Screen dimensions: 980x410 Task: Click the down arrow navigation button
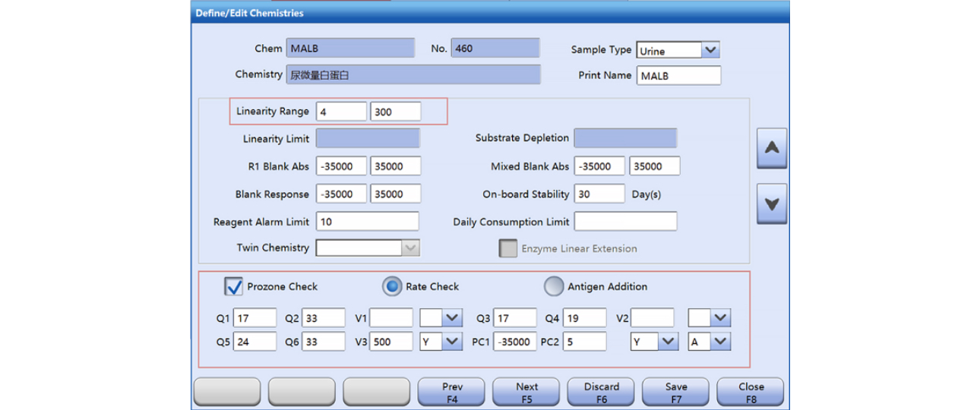771,204
